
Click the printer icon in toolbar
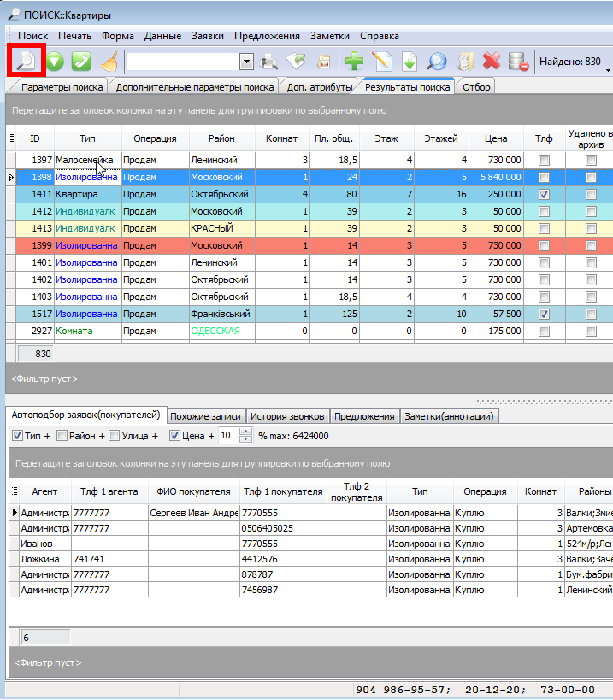click(x=269, y=61)
